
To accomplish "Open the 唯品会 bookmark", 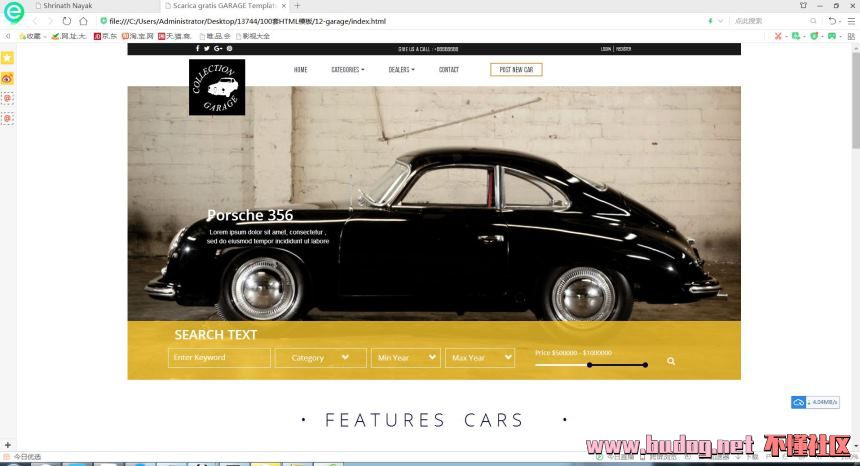I will coord(214,36).
